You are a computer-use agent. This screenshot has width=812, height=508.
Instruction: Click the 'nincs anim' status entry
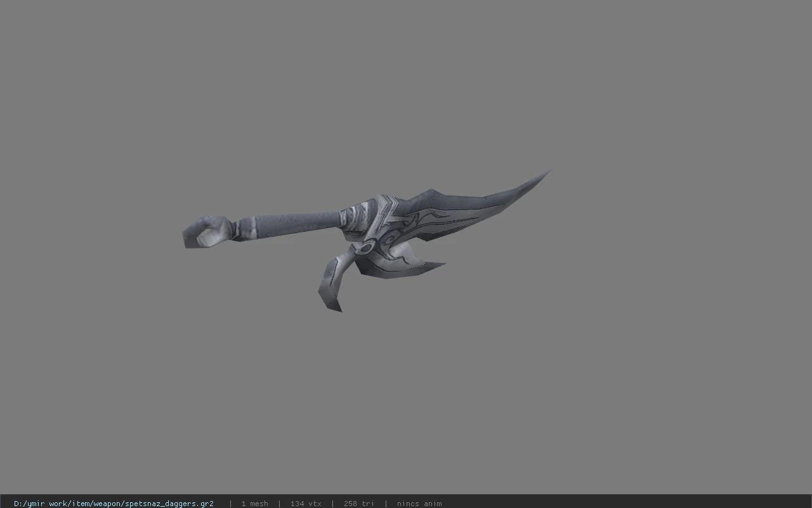(x=419, y=504)
